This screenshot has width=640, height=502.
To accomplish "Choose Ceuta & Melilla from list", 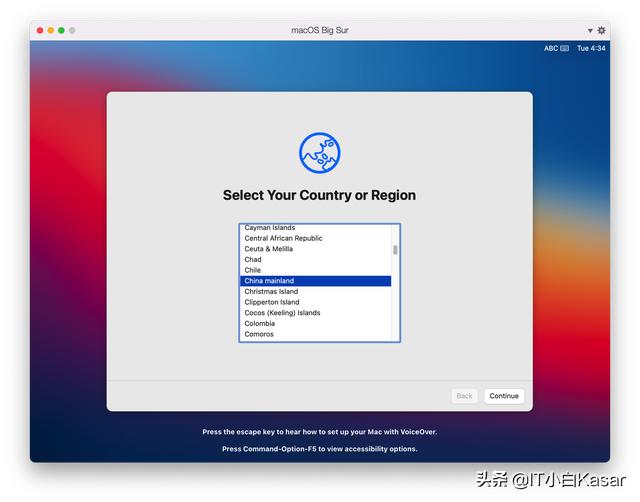I will [x=315, y=249].
